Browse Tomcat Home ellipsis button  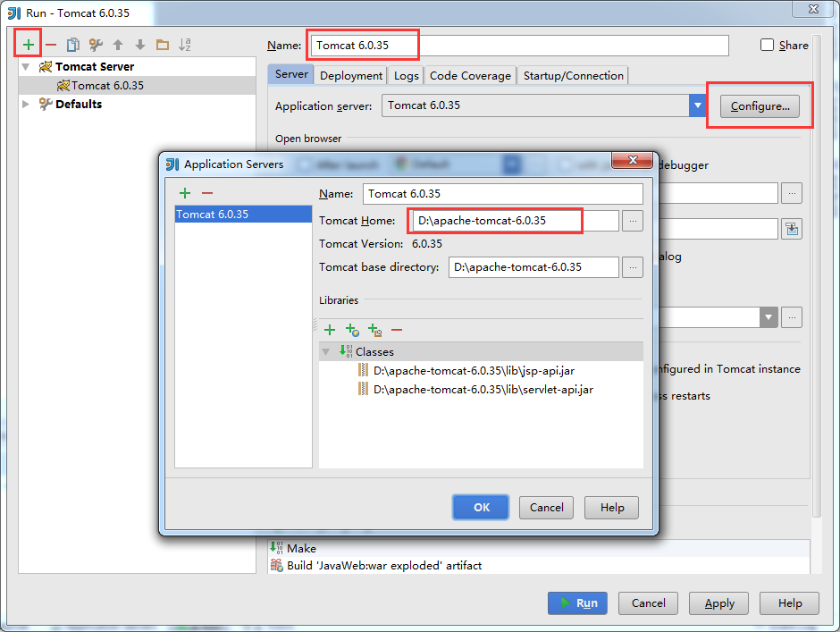point(633,221)
